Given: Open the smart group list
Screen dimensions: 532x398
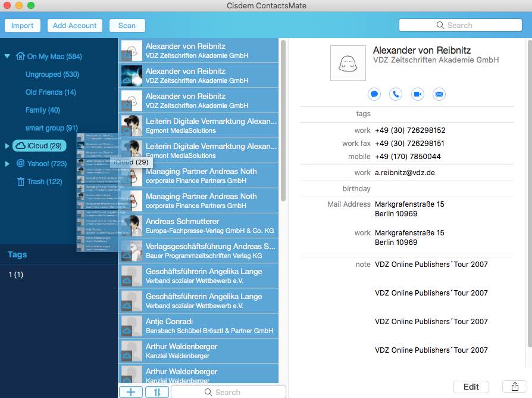Looking at the screenshot, I should 51,128.
